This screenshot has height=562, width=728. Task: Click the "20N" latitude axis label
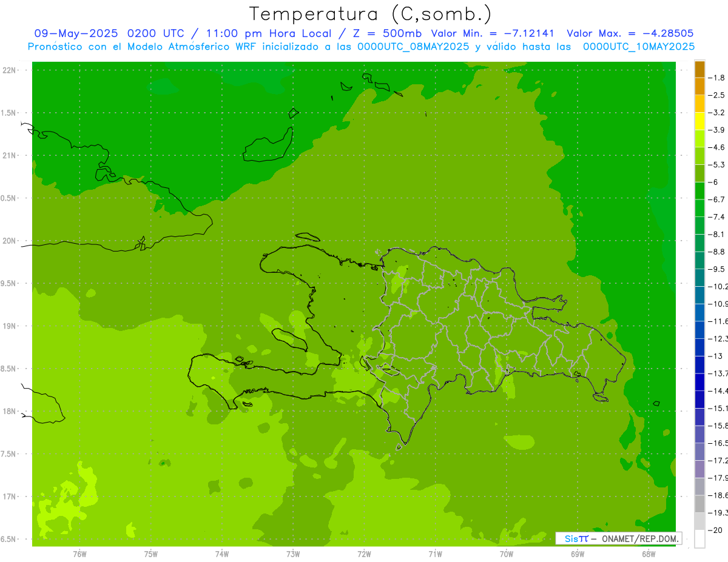pyautogui.click(x=9, y=241)
